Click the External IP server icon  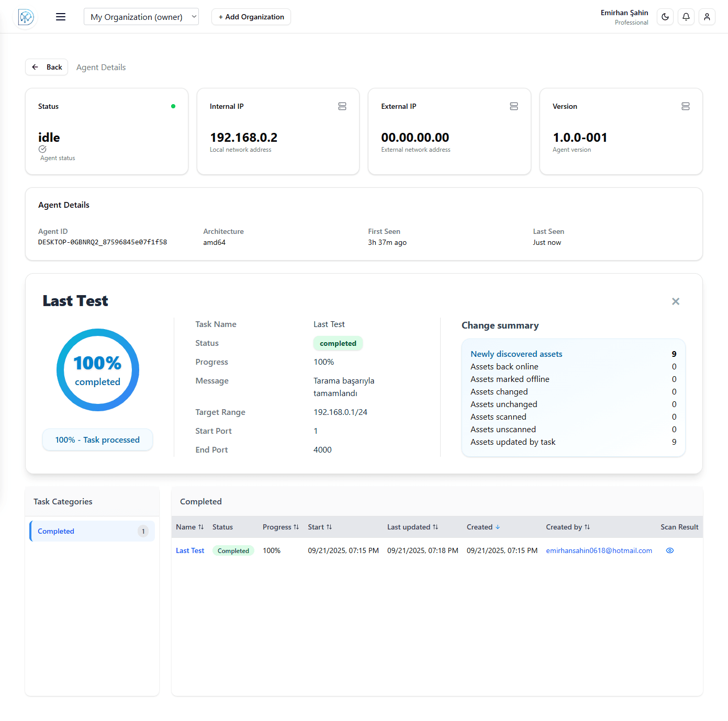click(514, 106)
